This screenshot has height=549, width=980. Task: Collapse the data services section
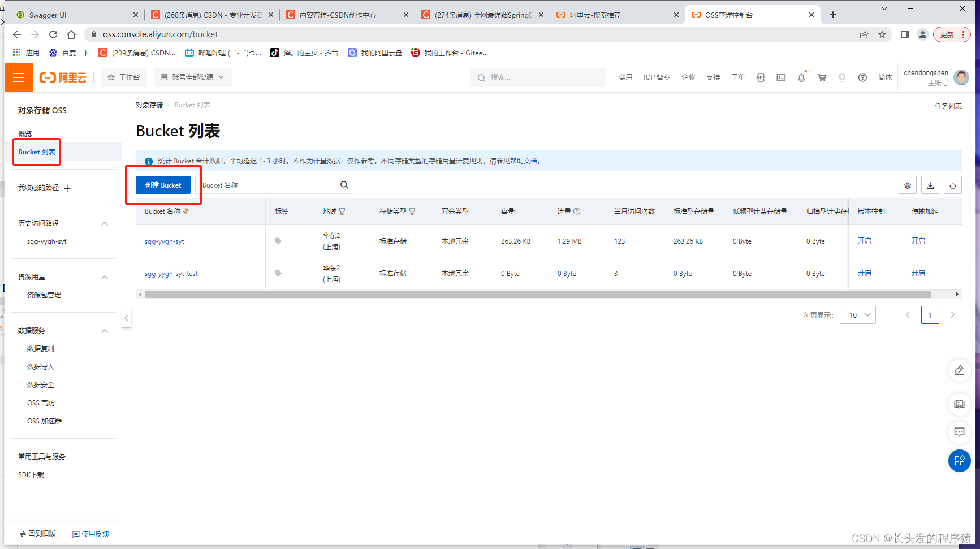[x=105, y=331]
